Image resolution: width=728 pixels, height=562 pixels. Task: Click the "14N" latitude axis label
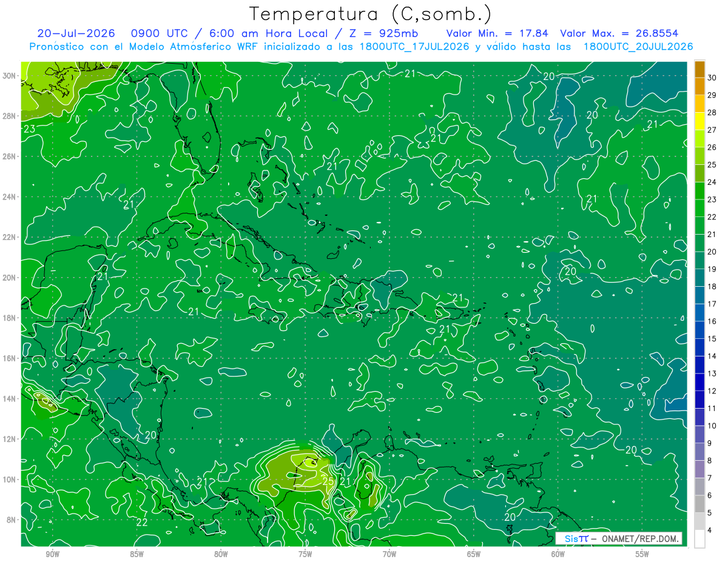point(10,399)
